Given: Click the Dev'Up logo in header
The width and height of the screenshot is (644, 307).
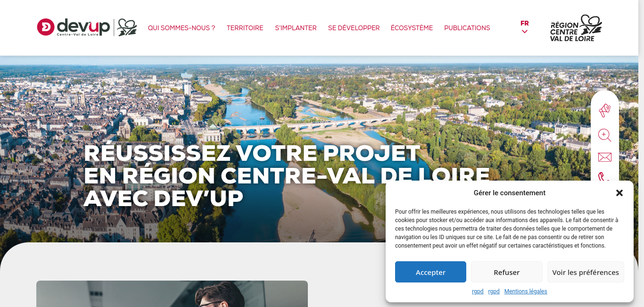Looking at the screenshot, I should (74, 27).
